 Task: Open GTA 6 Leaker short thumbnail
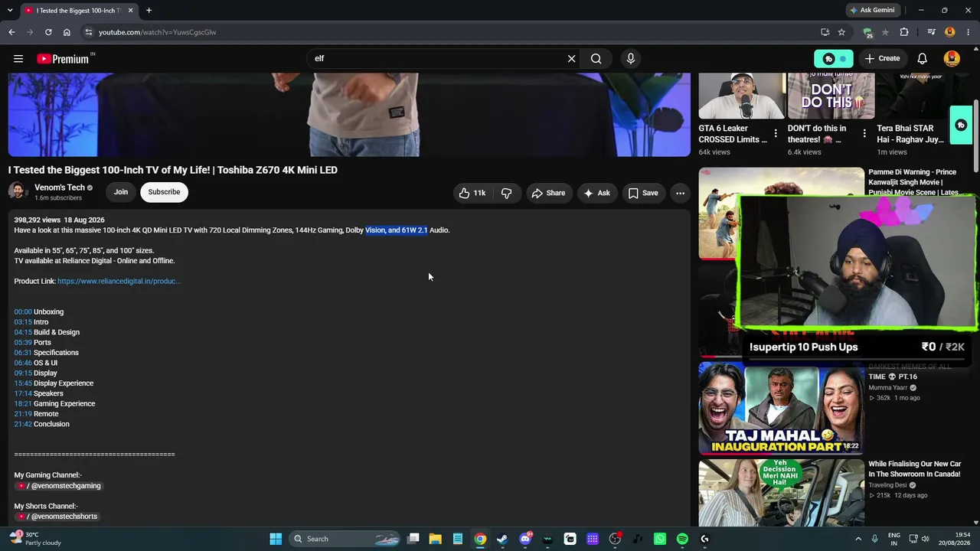[x=742, y=96]
